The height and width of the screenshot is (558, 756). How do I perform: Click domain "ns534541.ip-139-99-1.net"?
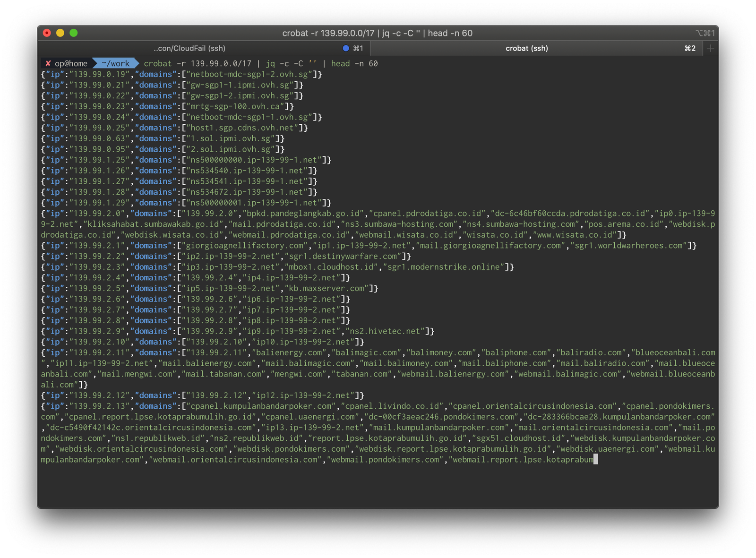click(249, 181)
